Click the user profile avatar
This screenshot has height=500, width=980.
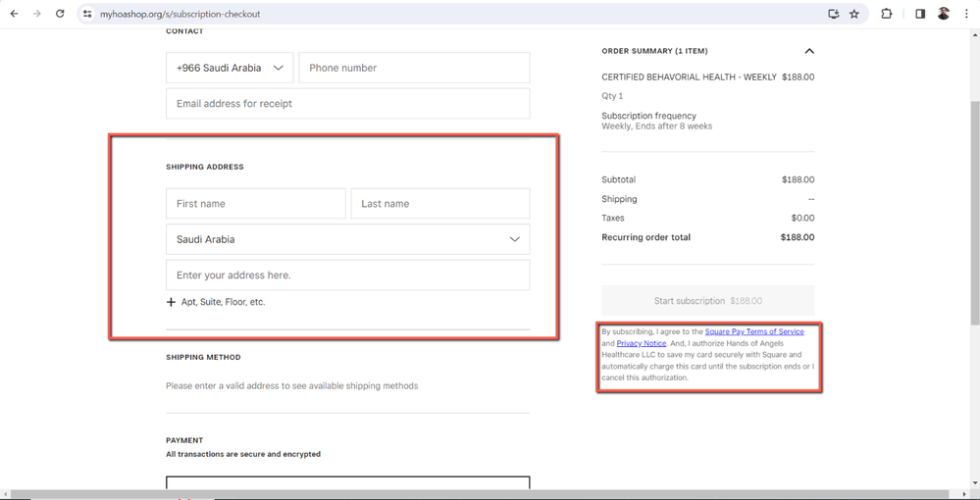(944, 14)
